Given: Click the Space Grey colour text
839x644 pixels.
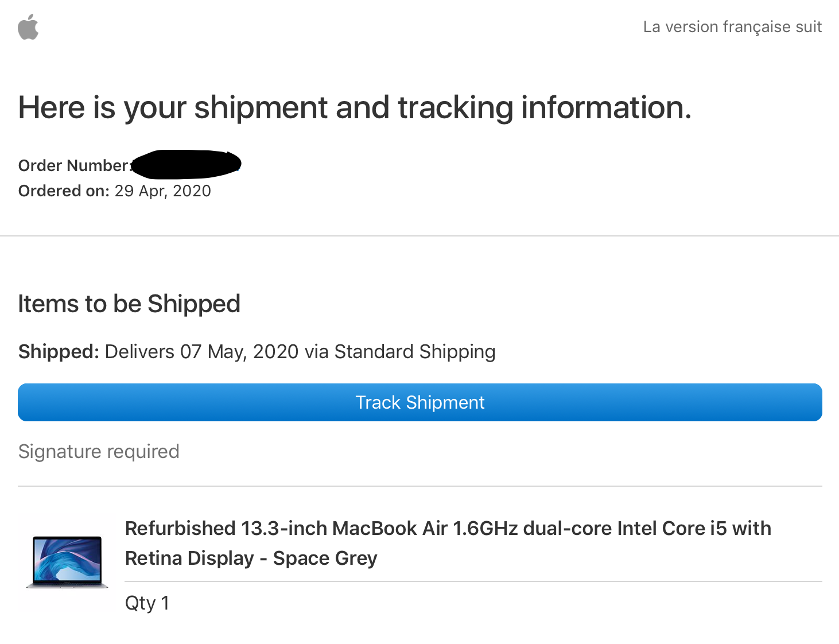Looking at the screenshot, I should [325, 558].
